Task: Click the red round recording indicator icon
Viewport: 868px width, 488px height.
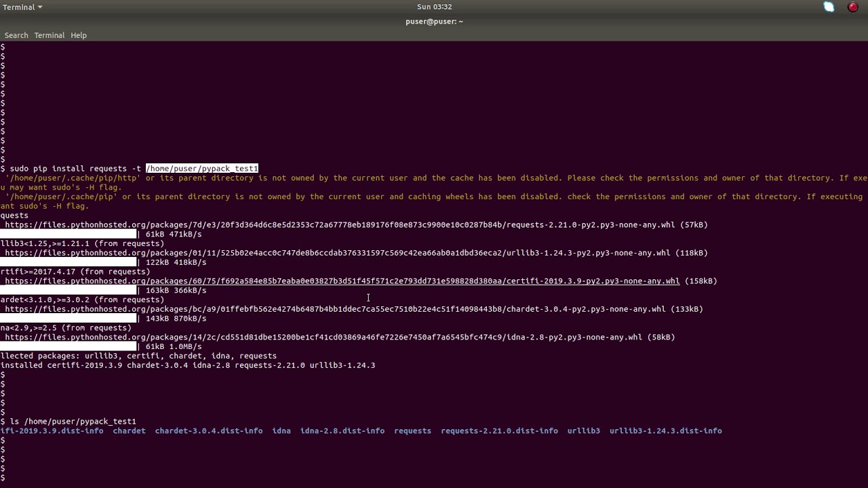Action: [853, 7]
